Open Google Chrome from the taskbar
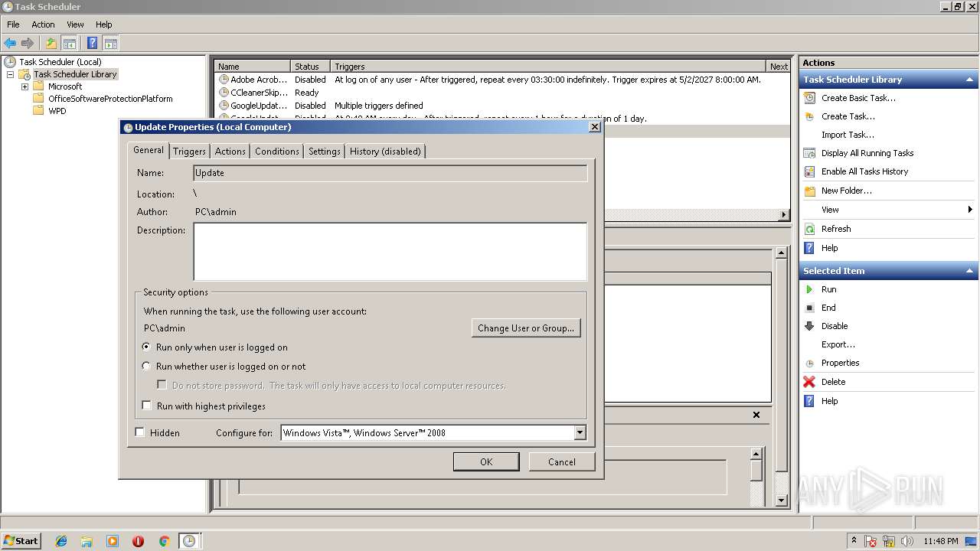 pos(164,541)
